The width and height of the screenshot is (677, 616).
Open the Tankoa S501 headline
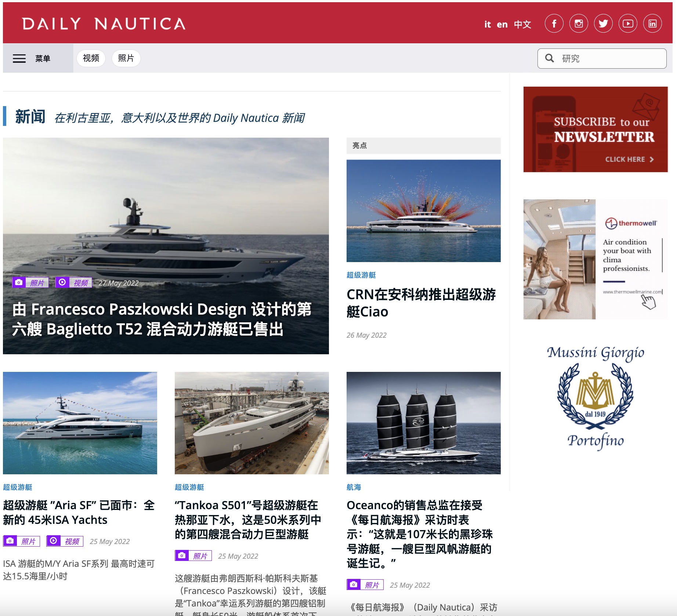[248, 520]
